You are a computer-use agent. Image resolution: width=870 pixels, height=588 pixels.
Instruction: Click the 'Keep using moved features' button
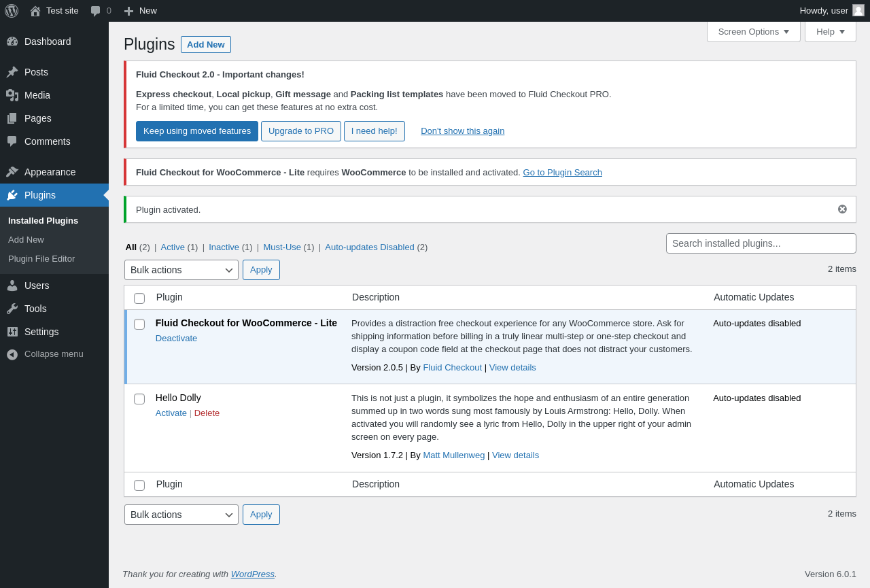[x=197, y=131]
